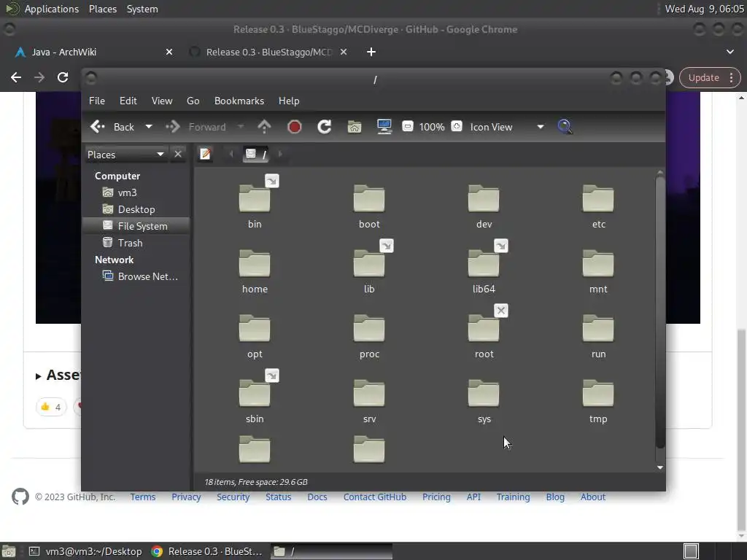Image resolution: width=747 pixels, height=560 pixels.
Task: Zoom out with the minus icon
Action: point(408,126)
